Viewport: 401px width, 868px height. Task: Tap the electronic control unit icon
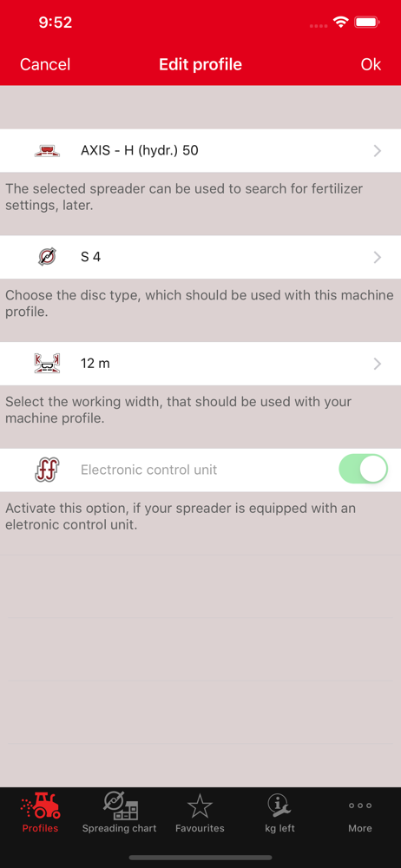47,470
